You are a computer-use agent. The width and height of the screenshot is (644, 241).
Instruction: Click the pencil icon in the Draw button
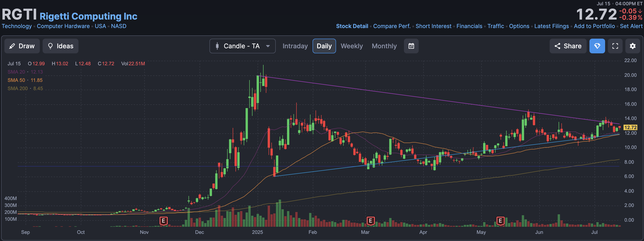tap(12, 46)
